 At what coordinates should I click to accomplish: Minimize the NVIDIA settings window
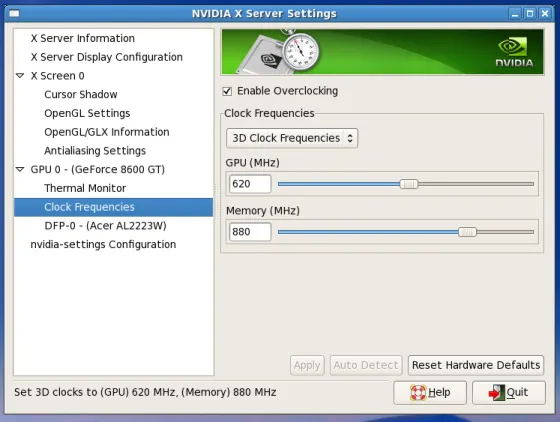point(515,14)
